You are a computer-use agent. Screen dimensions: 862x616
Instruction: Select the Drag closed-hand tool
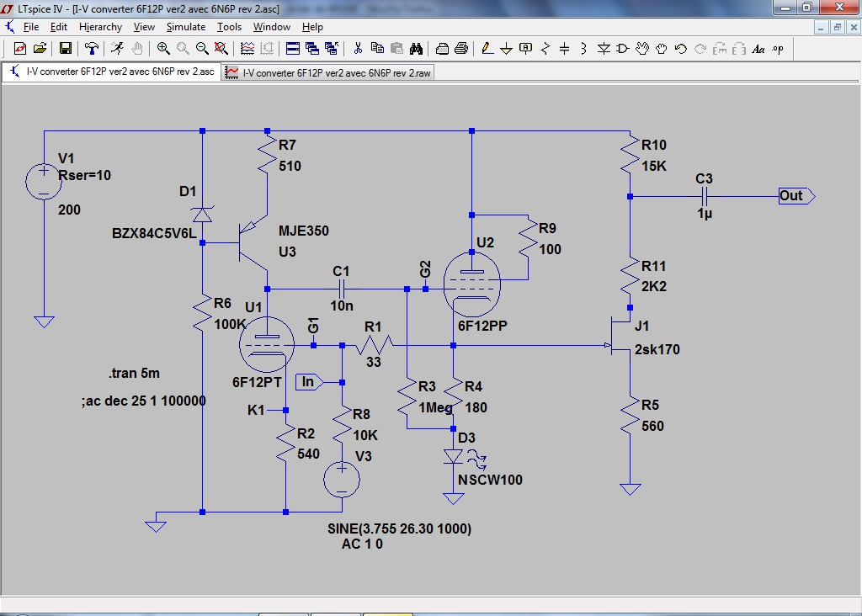[662, 49]
